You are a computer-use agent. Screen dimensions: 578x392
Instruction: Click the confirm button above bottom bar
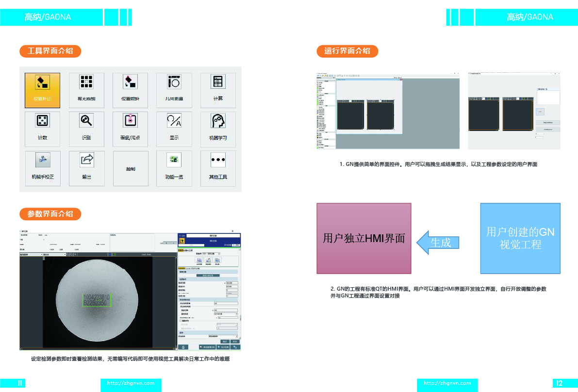[225, 342]
